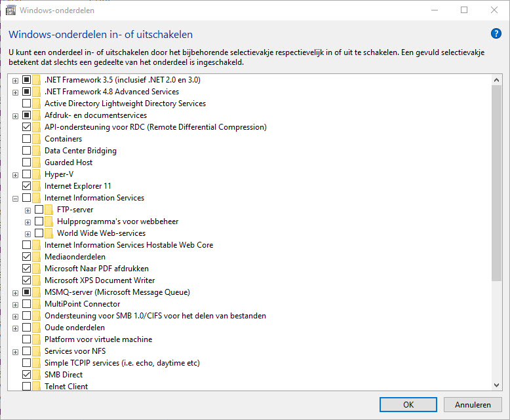The image size is (510, 420).
Task: Uncheck the Internet Explorer 11 checkbox
Action: pyautogui.click(x=26, y=186)
